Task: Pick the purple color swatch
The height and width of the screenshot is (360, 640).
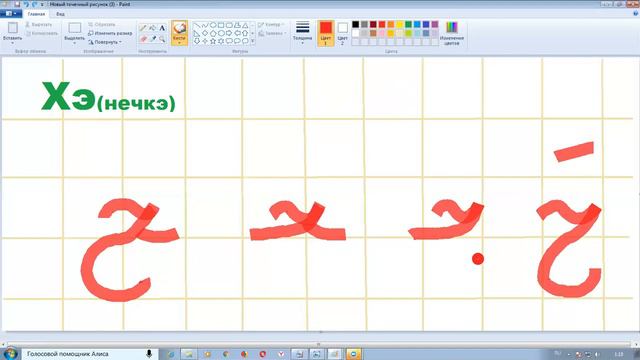Action: (x=435, y=24)
